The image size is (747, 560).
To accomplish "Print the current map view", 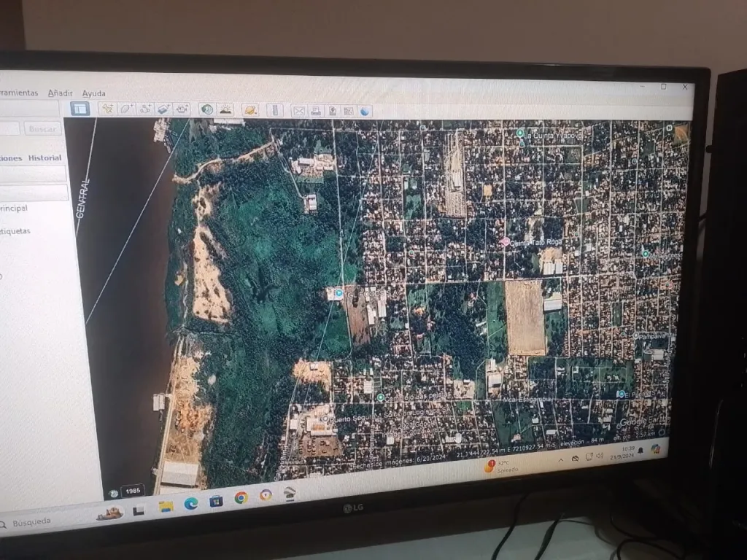I will (315, 111).
